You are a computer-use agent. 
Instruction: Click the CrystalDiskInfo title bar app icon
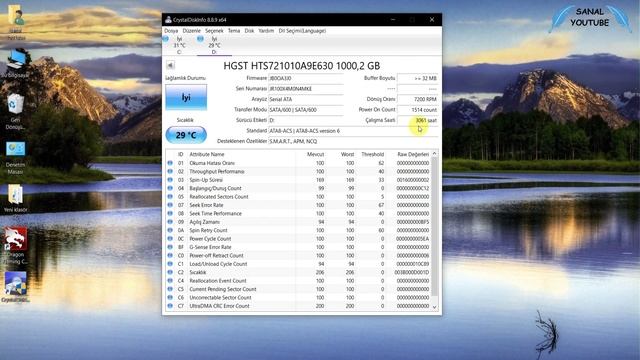168,20
